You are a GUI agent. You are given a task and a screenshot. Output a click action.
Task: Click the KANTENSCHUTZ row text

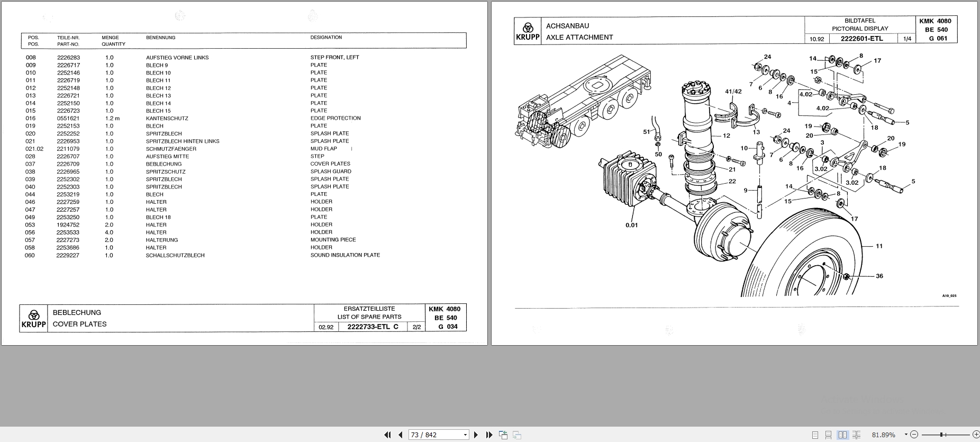167,119
